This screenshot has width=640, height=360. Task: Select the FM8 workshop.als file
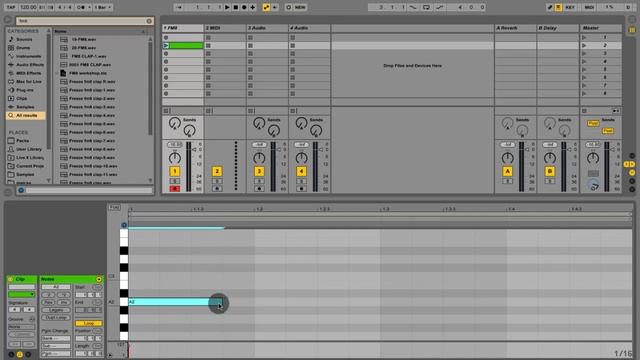point(87,73)
